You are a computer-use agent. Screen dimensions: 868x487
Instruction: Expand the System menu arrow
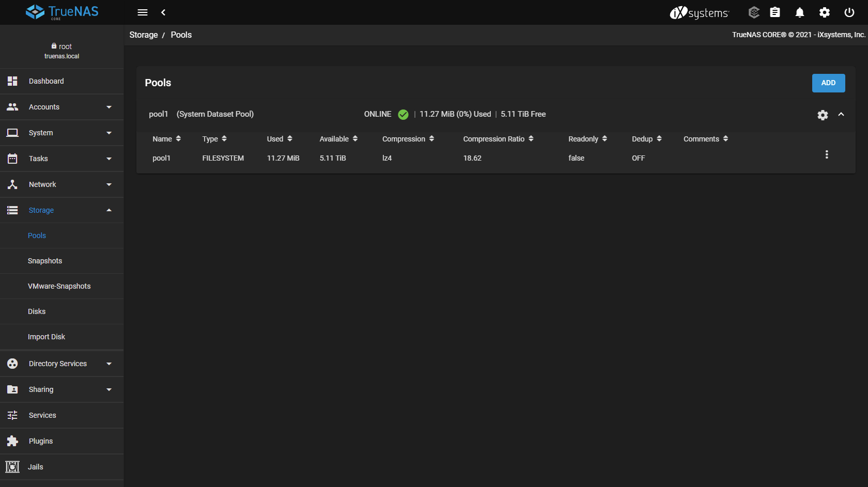tap(109, 133)
